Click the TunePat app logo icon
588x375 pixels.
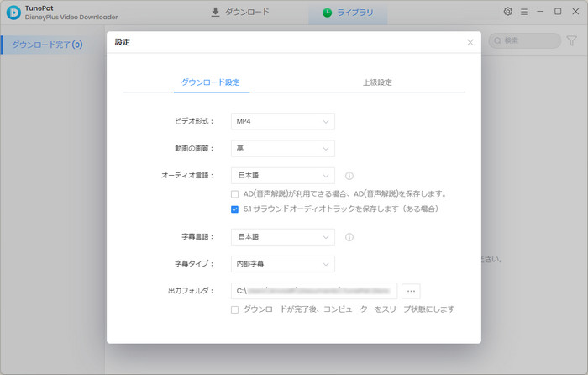(x=13, y=13)
